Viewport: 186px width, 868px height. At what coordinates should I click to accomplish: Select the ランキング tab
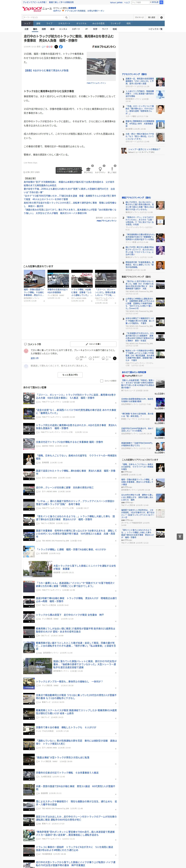(x=115, y=24)
